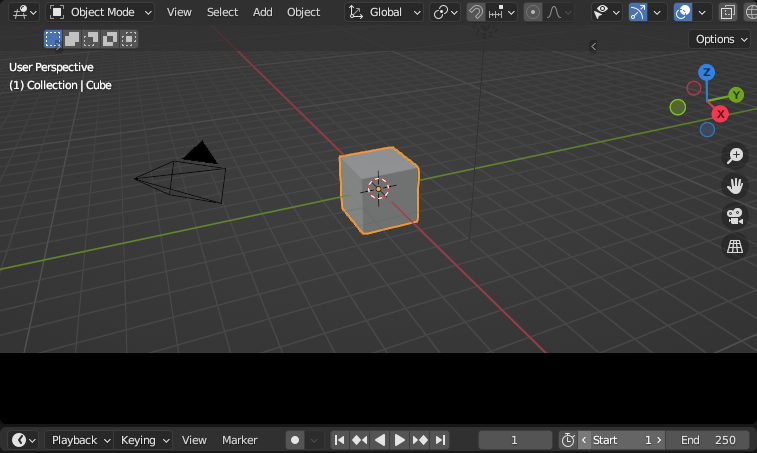Select the set new selection mode icon

53,39
